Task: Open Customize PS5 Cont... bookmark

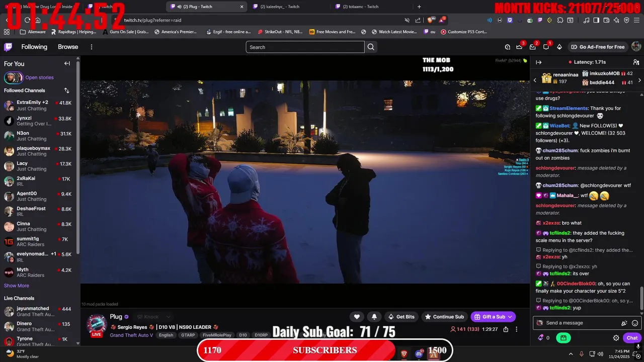Action: pyautogui.click(x=464, y=32)
